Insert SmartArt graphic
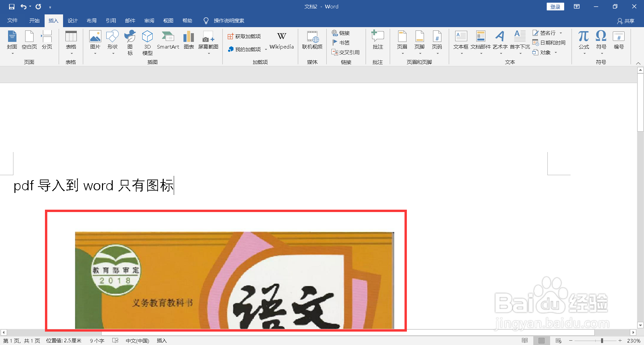 pos(168,40)
